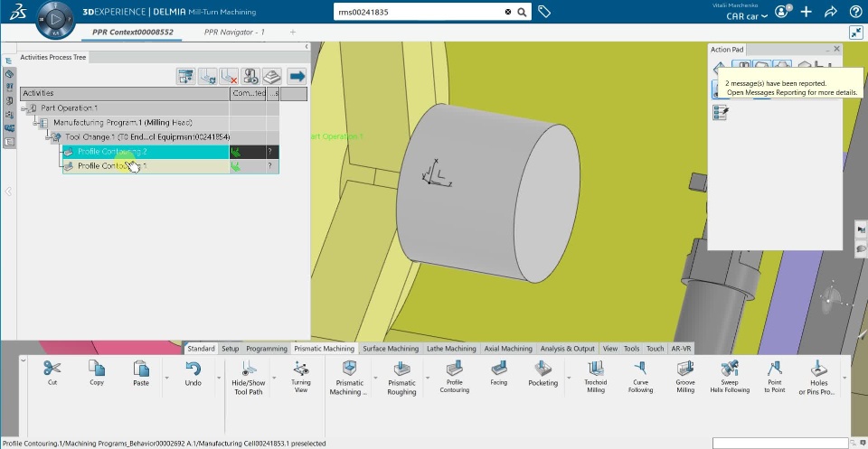
Task: Open the 3DEXPERIENCE compass
Action: pos(54,19)
